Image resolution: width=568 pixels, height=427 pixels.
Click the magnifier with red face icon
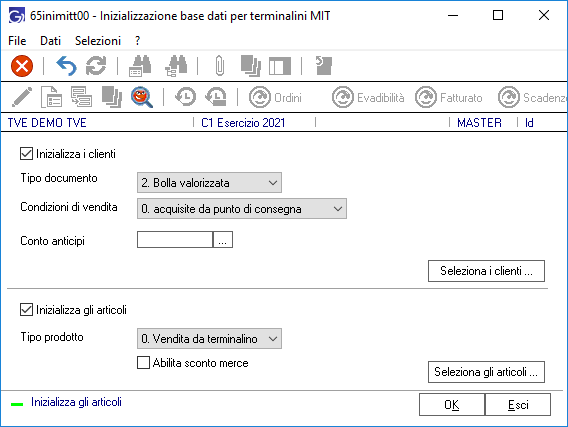[142, 97]
